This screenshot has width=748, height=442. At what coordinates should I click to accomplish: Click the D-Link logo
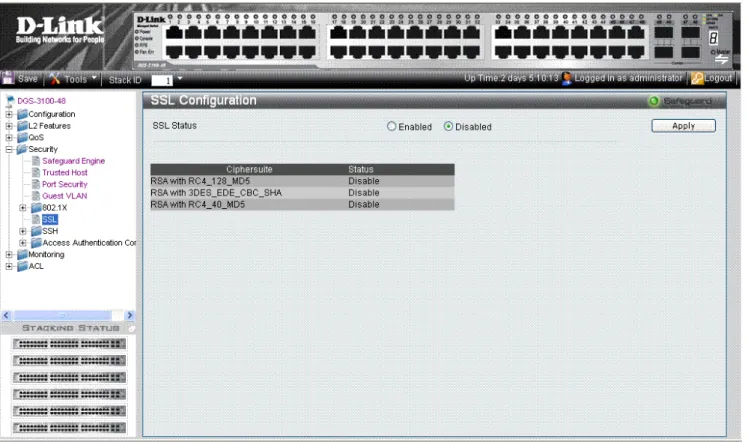(x=60, y=30)
